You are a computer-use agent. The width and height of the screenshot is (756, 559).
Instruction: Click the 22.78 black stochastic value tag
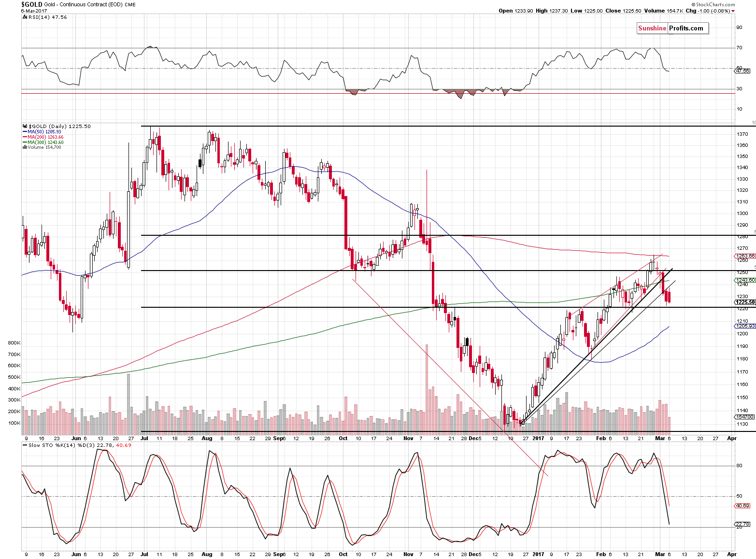(742, 524)
